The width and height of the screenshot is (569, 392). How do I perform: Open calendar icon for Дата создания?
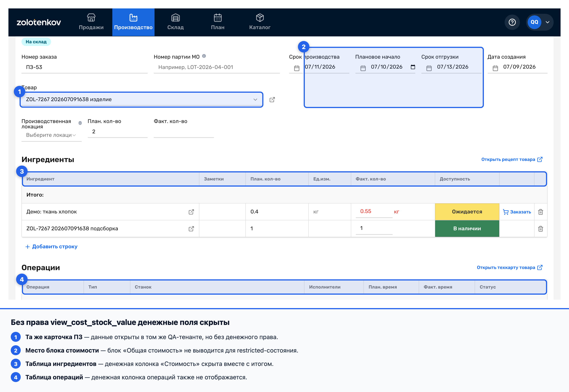pyautogui.click(x=495, y=68)
